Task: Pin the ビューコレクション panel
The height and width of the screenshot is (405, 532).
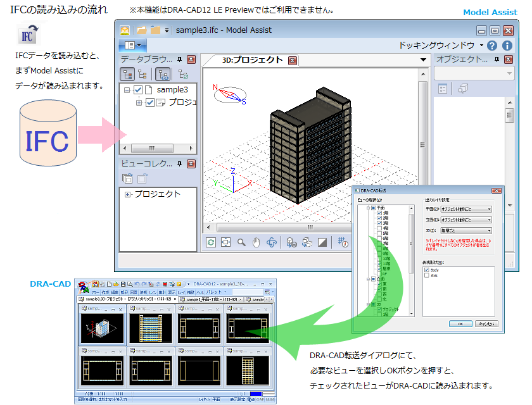Action: (x=179, y=164)
